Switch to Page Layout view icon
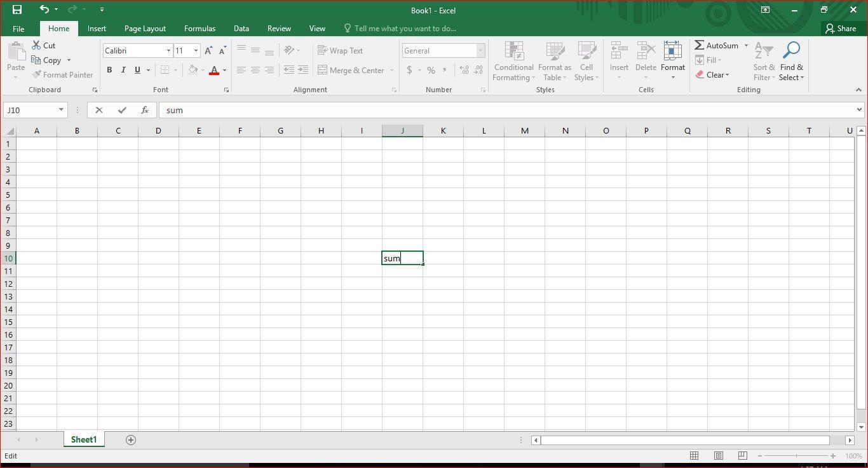The width and height of the screenshot is (868, 468). pyautogui.click(x=718, y=456)
